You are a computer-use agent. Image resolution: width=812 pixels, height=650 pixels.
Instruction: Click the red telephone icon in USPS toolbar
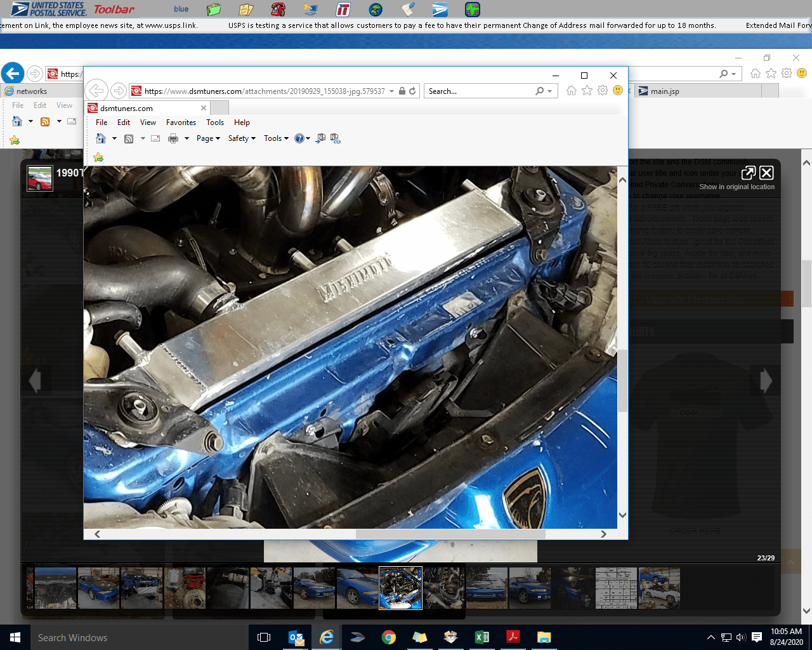point(278,10)
